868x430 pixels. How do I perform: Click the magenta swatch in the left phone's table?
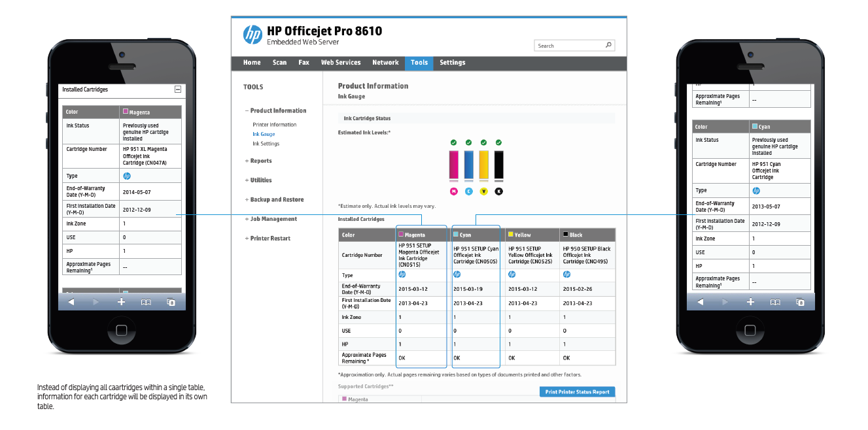126,112
